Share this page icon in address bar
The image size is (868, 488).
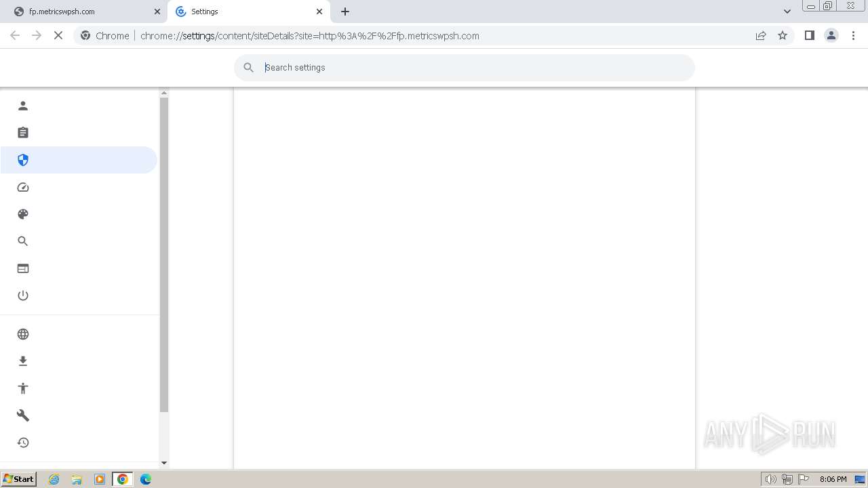[761, 36]
